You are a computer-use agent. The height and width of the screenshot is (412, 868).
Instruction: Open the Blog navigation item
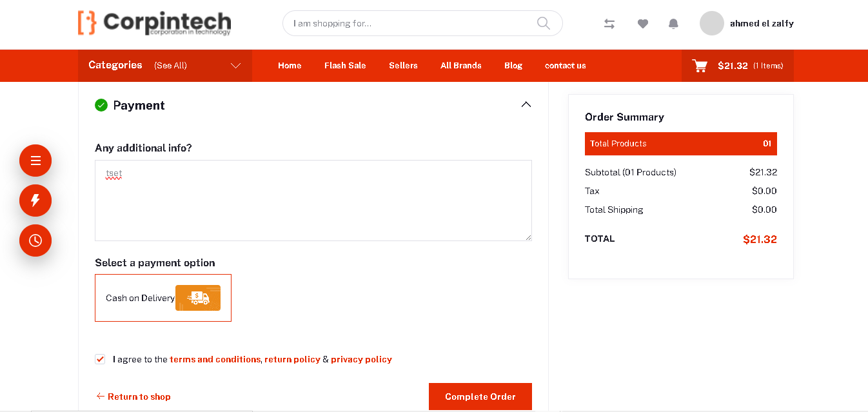(513, 65)
